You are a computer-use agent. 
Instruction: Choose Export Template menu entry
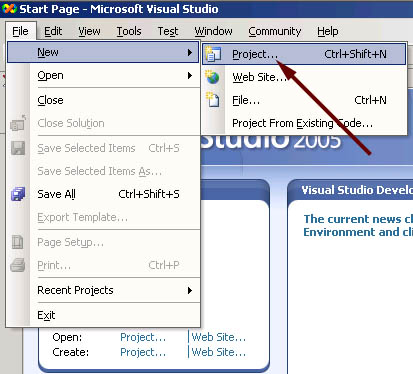point(103,217)
